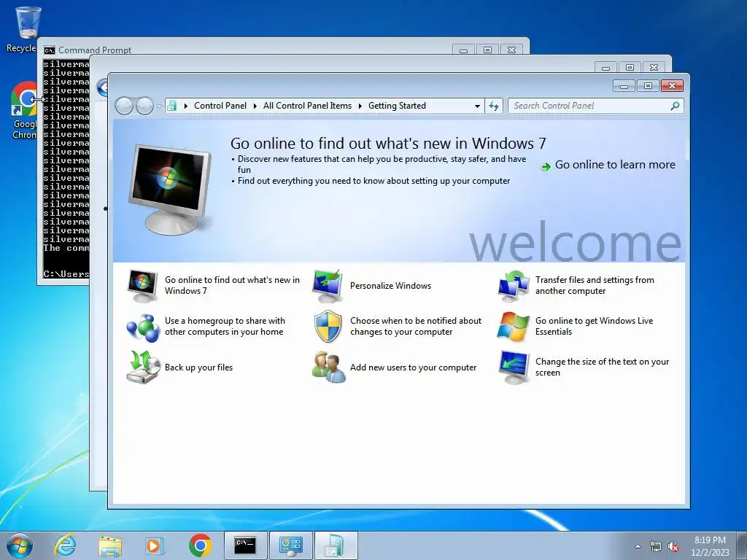Open the Personalize Windows icon
This screenshot has width=747, height=560.
(328, 286)
